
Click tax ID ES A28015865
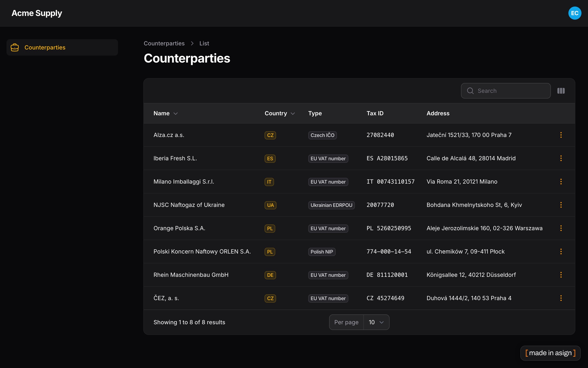pos(387,158)
